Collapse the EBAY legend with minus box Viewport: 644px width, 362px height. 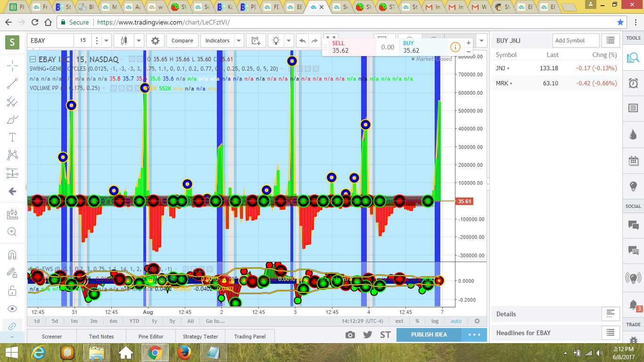33,59
